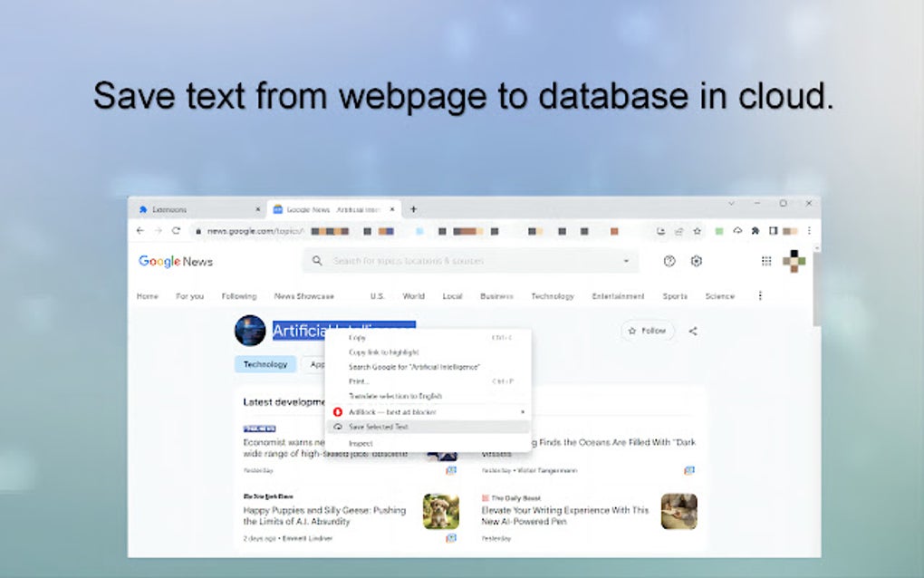
Task: Open full coverage icon for Puppies article
Action: (x=451, y=538)
